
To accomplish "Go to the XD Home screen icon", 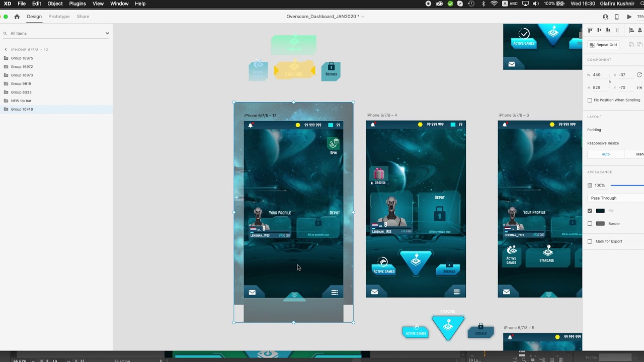I will coord(17,17).
